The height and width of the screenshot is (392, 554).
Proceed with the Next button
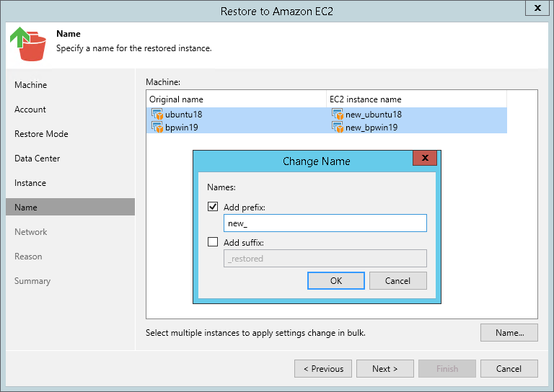384,368
